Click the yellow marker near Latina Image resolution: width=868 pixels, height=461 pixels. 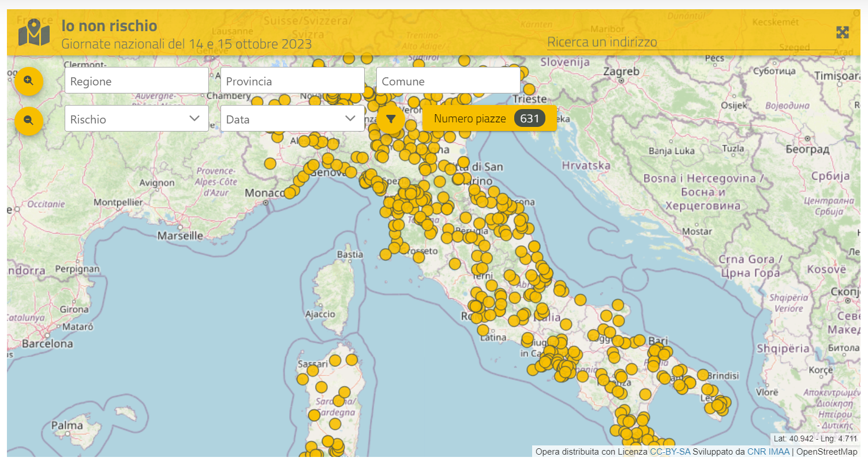pyautogui.click(x=483, y=330)
